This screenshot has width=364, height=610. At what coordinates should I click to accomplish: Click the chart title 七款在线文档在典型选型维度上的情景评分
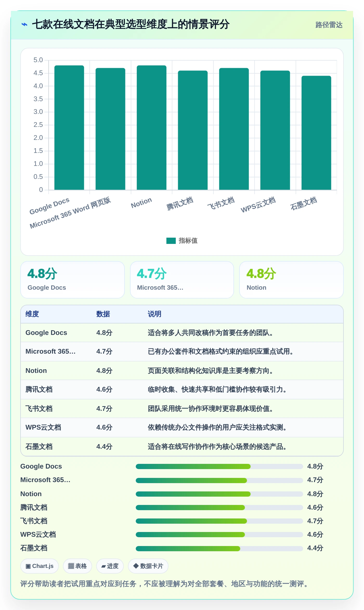pos(131,24)
